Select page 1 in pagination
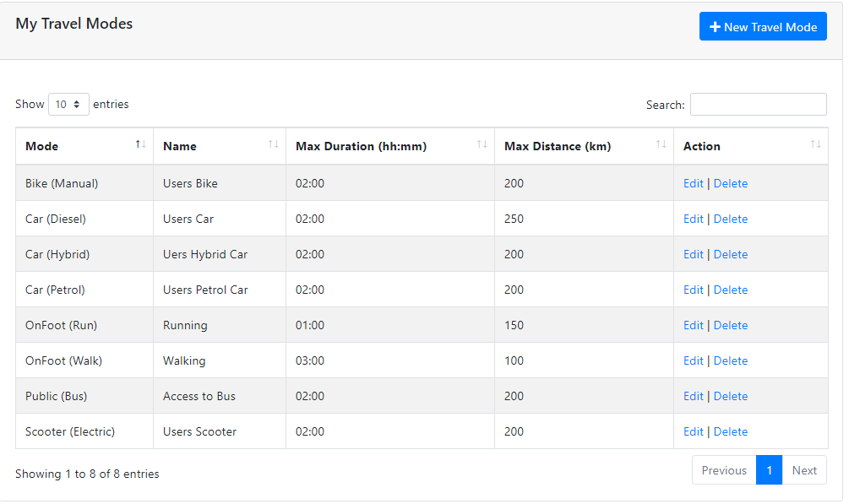This screenshot has width=849, height=504. pos(769,470)
